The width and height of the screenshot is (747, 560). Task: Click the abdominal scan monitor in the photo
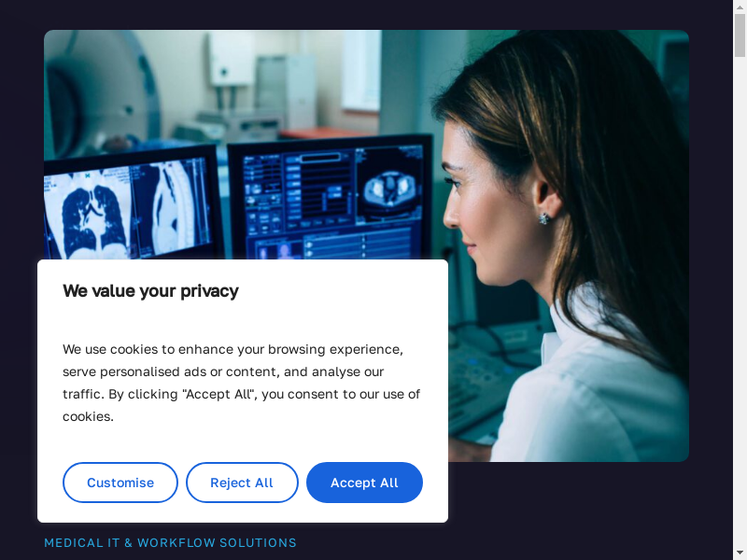coord(331,200)
